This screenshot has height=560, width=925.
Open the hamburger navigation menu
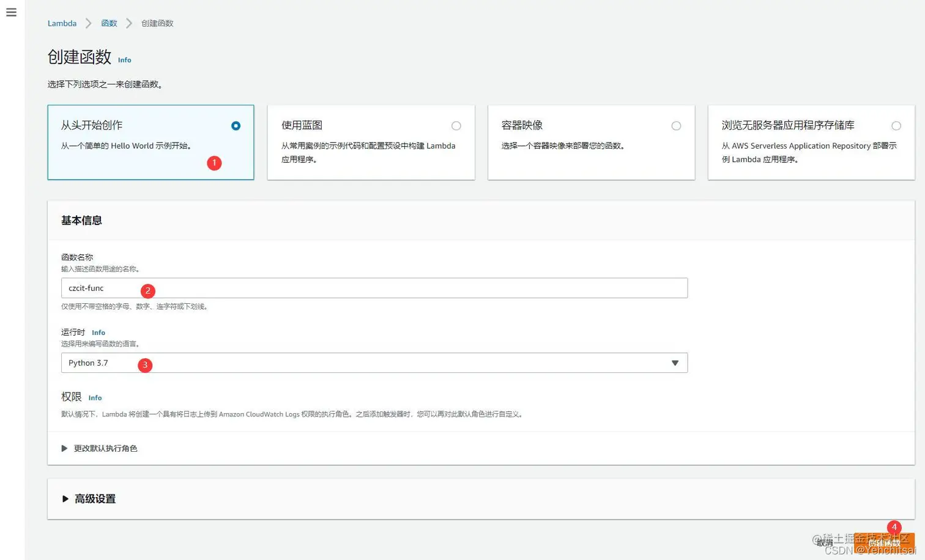[x=11, y=12]
